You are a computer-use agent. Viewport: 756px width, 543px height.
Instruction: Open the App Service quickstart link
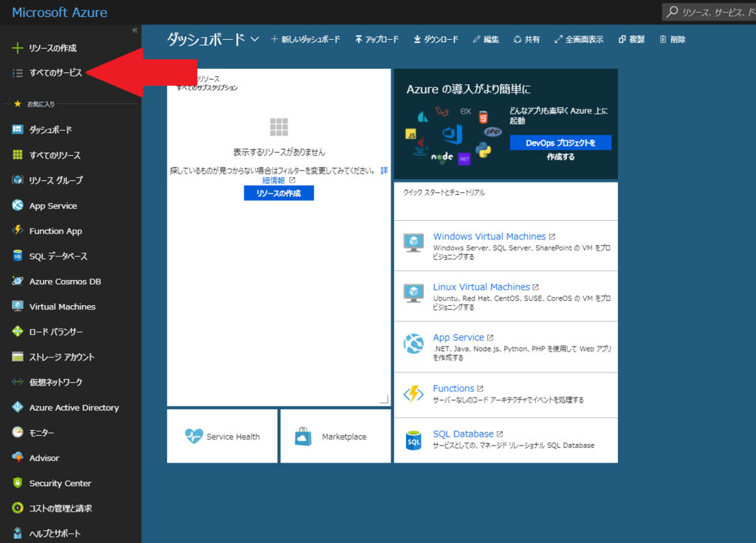point(458,338)
